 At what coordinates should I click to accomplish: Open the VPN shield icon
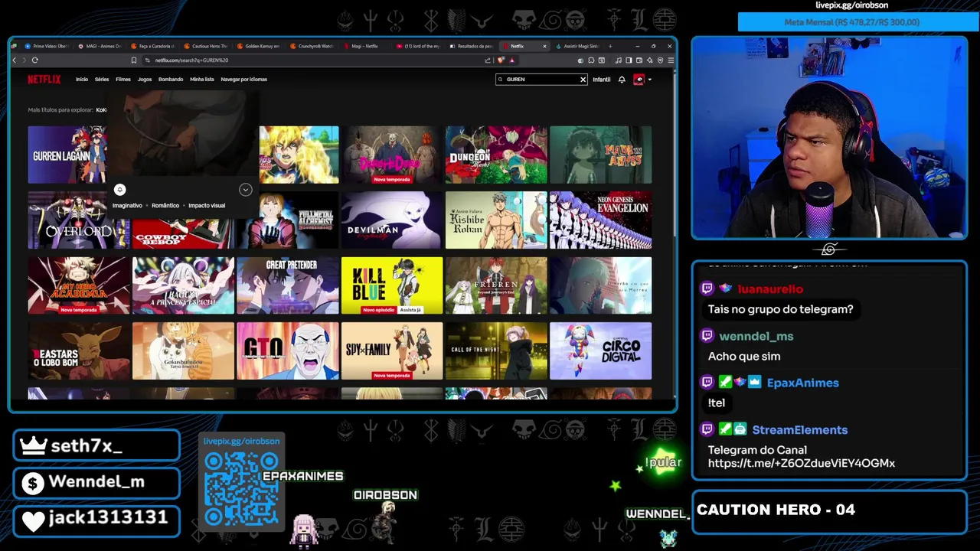click(x=660, y=60)
